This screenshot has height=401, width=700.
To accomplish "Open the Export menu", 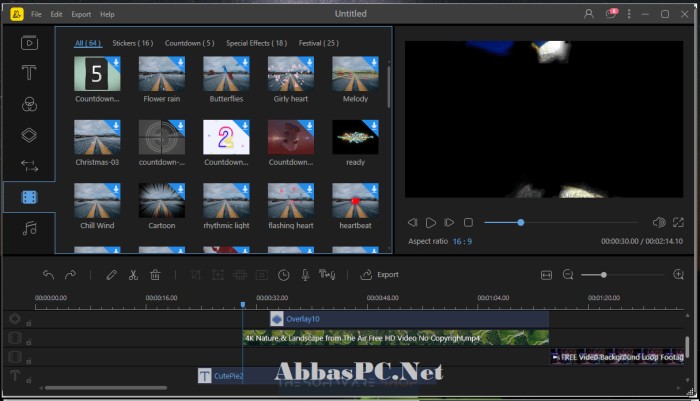I will coord(81,14).
